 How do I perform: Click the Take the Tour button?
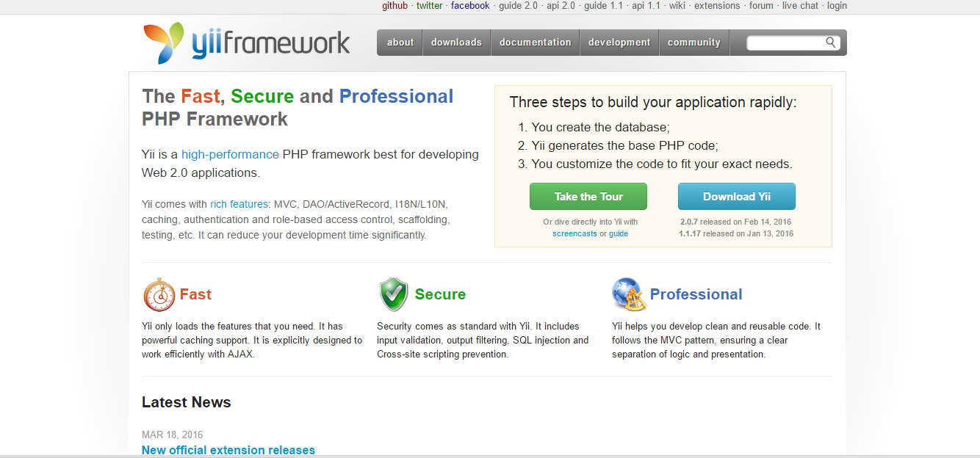pyautogui.click(x=588, y=197)
